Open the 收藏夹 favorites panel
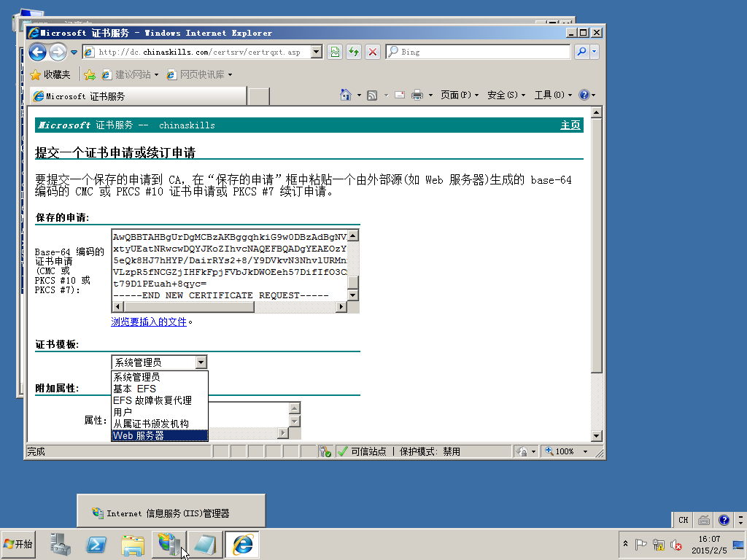This screenshot has height=560, width=747. click(x=50, y=75)
